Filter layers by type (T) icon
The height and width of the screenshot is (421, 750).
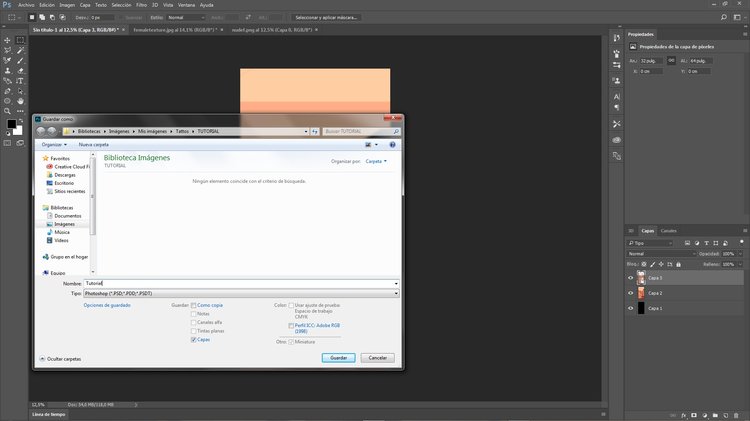coord(706,243)
